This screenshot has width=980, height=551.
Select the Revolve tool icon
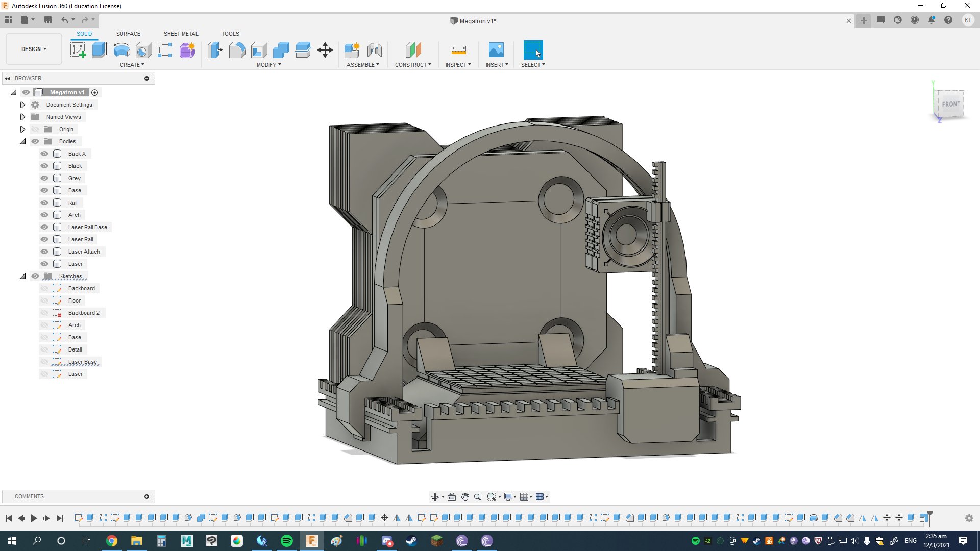(x=121, y=50)
